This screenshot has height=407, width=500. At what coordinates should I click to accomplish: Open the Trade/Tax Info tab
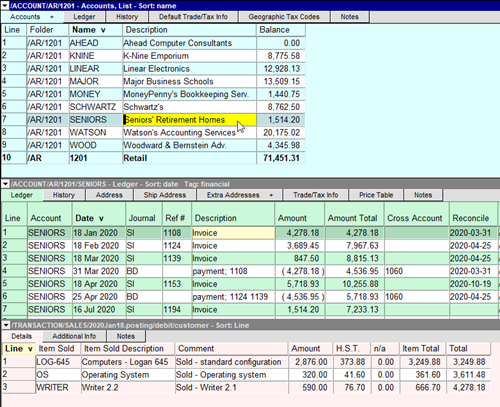coord(316,195)
